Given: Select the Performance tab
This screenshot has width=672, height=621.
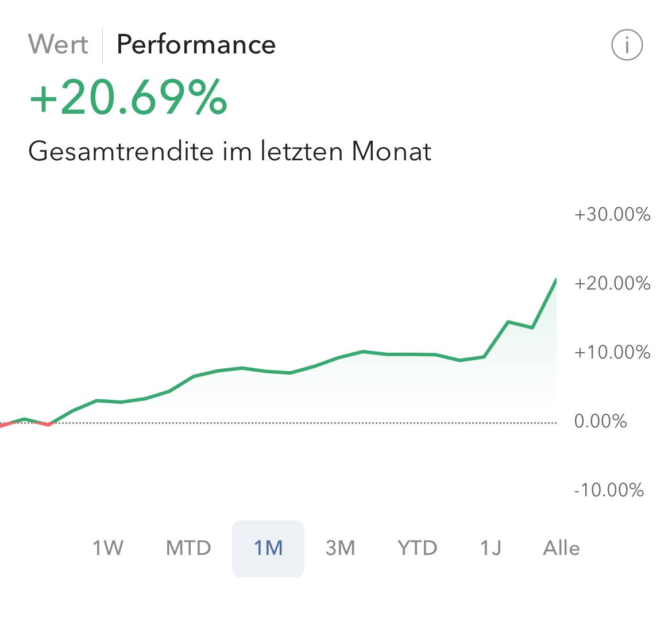Looking at the screenshot, I should (196, 45).
